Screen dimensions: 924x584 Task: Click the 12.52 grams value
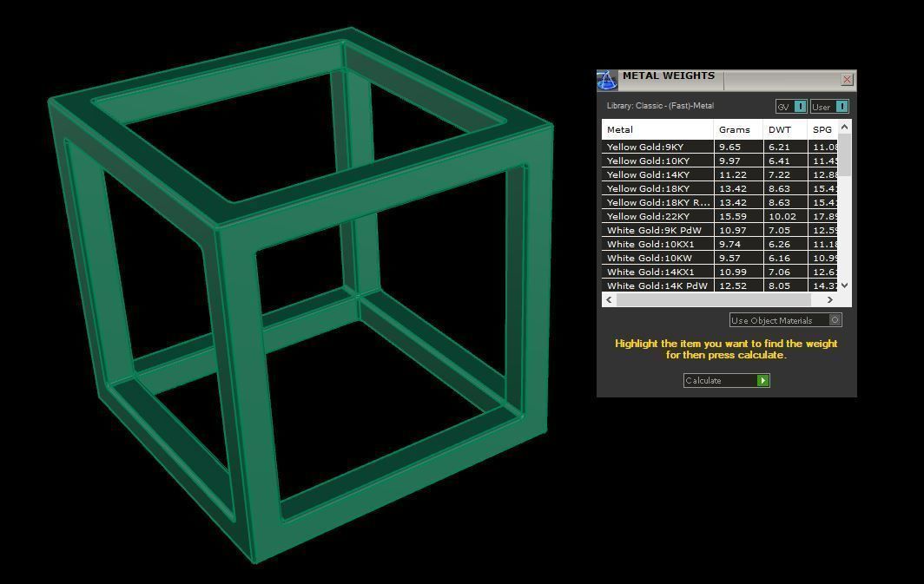732,286
